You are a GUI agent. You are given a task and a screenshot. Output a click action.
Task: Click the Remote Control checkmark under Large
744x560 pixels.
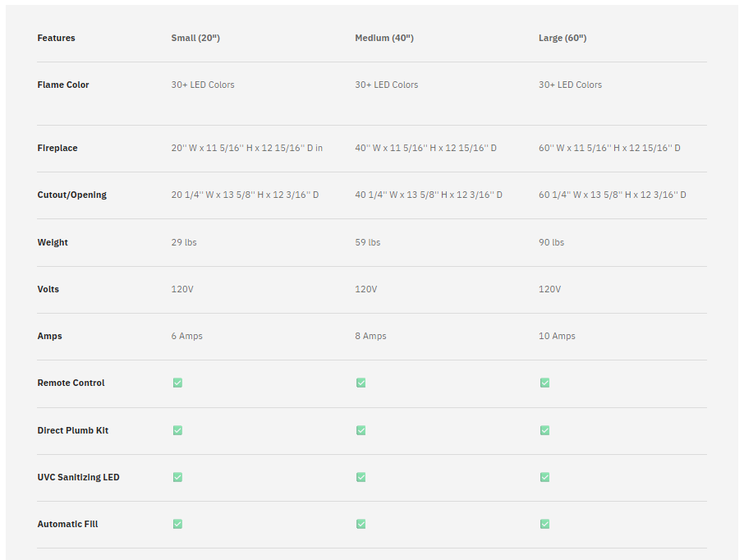544,383
